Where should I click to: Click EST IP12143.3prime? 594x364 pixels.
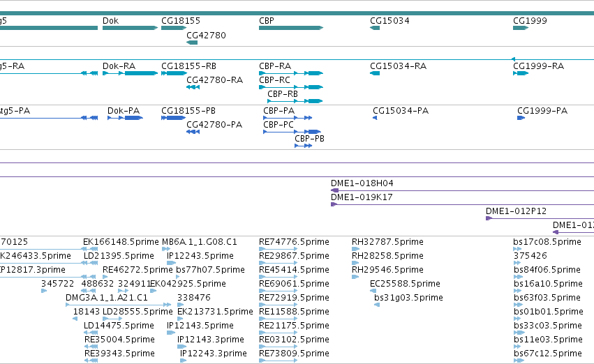[x=211, y=340]
